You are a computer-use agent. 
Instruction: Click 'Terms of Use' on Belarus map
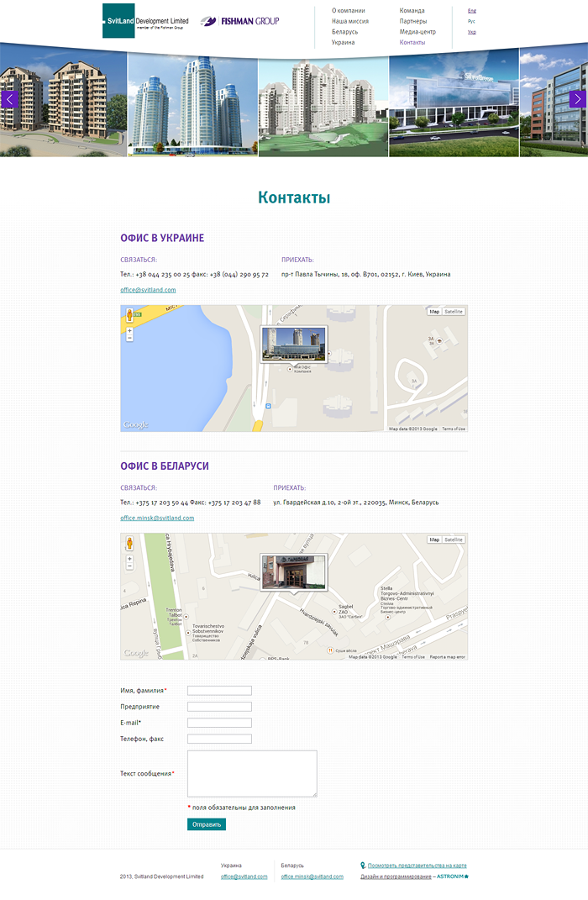[413, 656]
